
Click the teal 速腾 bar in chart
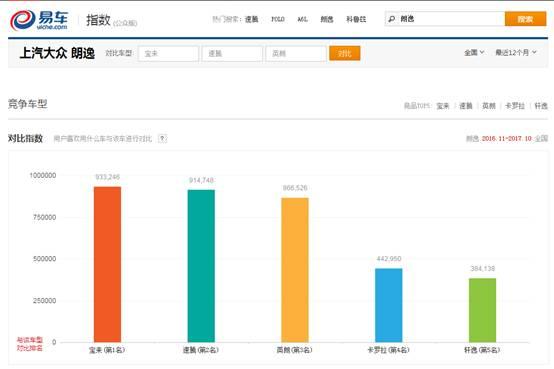click(201, 266)
